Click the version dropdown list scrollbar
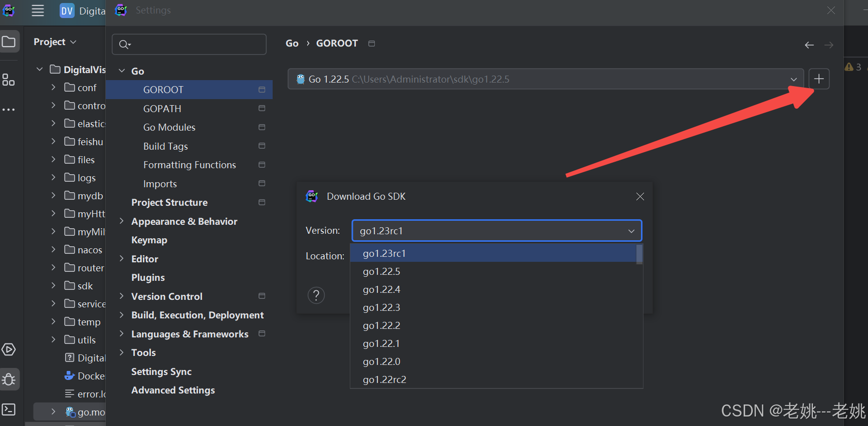 click(639, 254)
